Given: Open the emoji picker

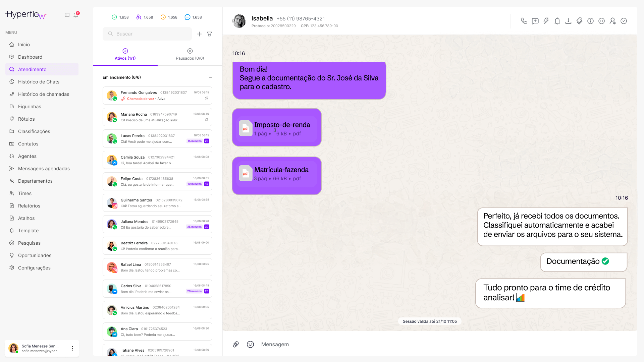Looking at the screenshot, I should [x=250, y=344].
